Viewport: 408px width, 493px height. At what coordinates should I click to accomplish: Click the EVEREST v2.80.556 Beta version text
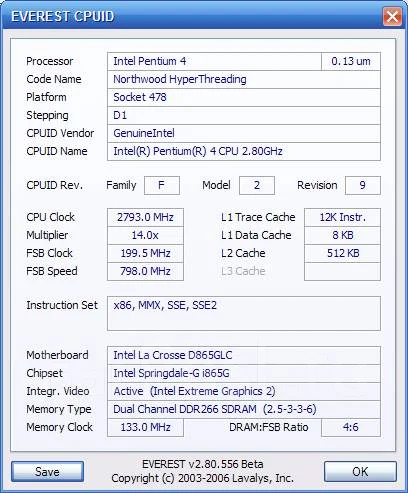[203, 464]
